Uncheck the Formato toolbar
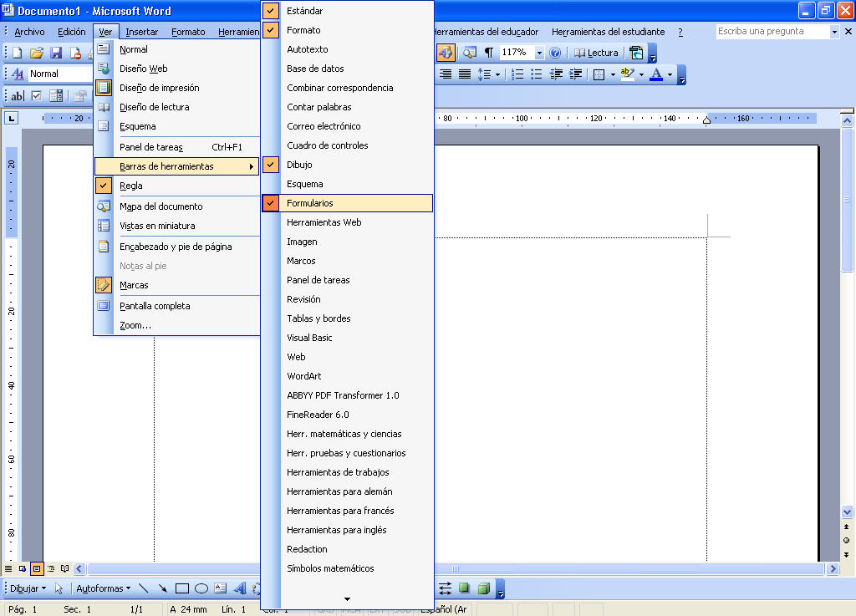Screen dimensions: 856x616 pos(347,30)
